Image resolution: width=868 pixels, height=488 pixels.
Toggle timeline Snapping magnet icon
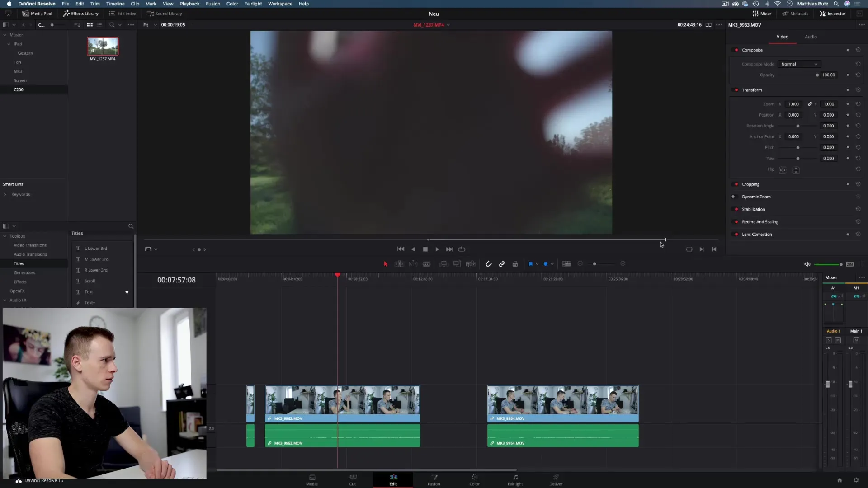point(488,264)
